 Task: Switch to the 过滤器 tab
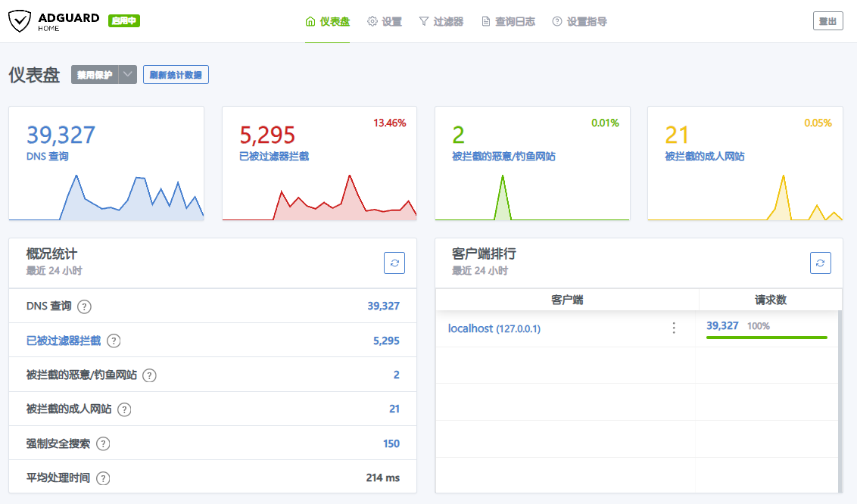441,21
